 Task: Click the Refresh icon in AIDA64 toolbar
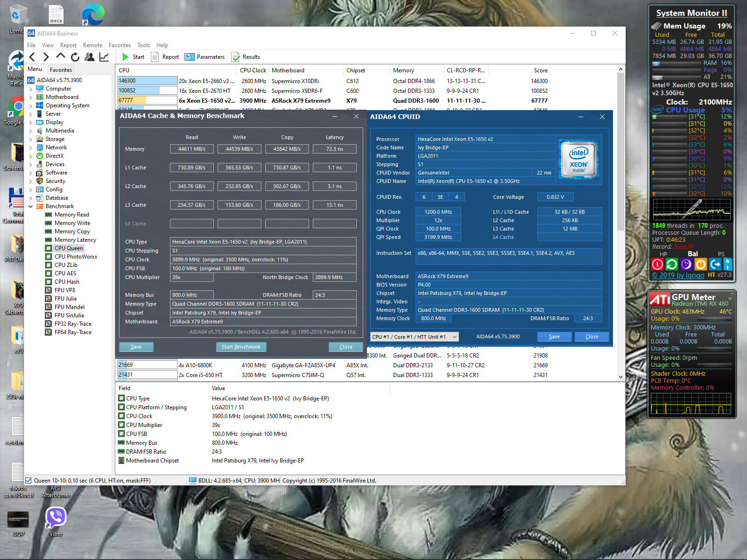click(x=75, y=57)
